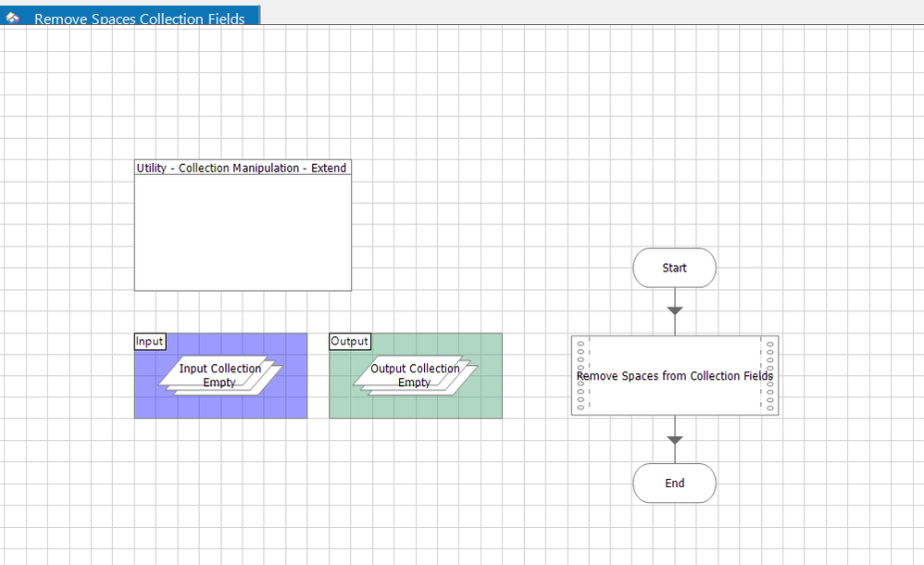Select the link arrow above End
This screenshot has height=565, width=924.
[674, 440]
